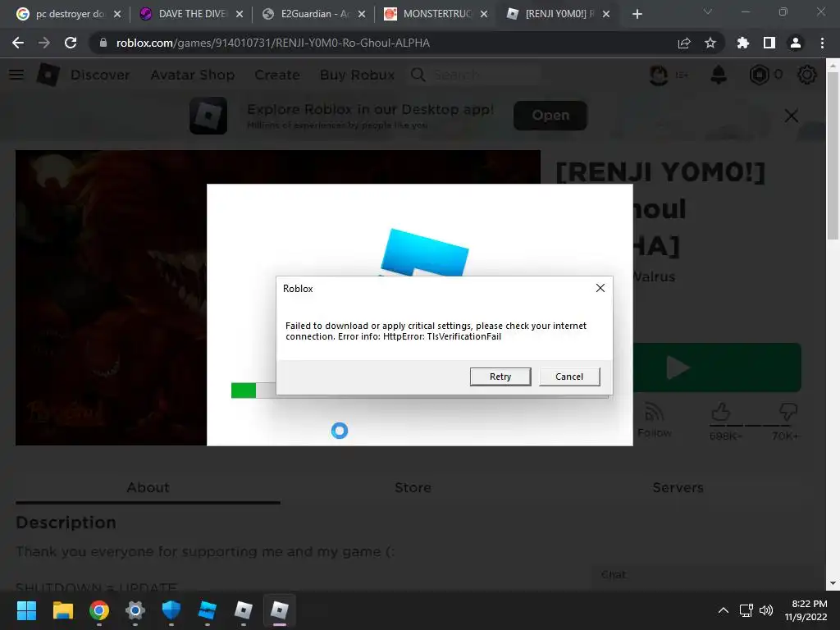Close the DAVE THE DIVER tab
The height and width of the screenshot is (630, 840).
pos(240,14)
